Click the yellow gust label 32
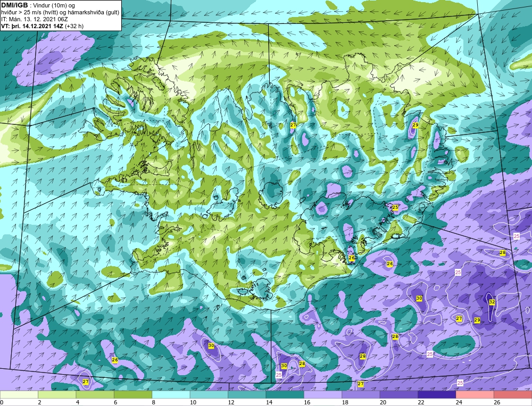Image resolution: width=532 pixels, height=406 pixels. (492, 302)
